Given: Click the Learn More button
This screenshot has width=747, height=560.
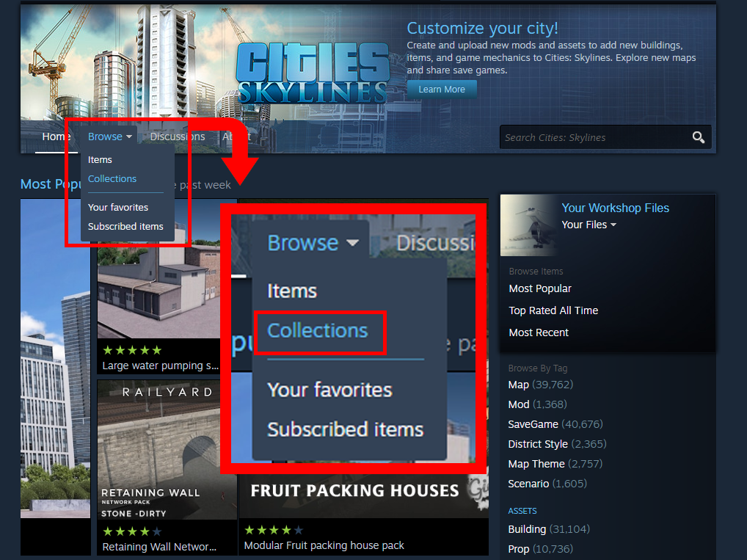Looking at the screenshot, I should point(442,89).
